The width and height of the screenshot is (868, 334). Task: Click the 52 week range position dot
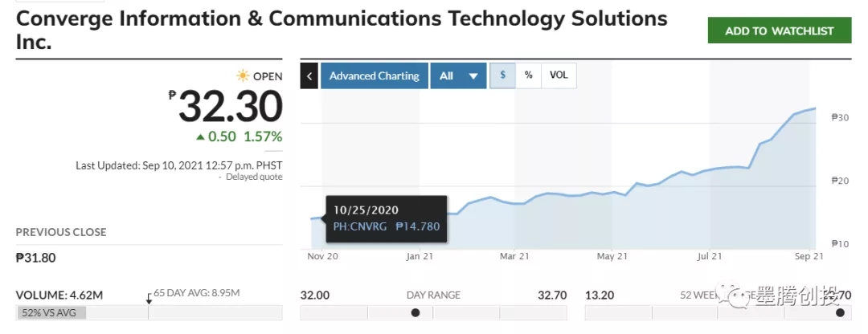coord(839,312)
